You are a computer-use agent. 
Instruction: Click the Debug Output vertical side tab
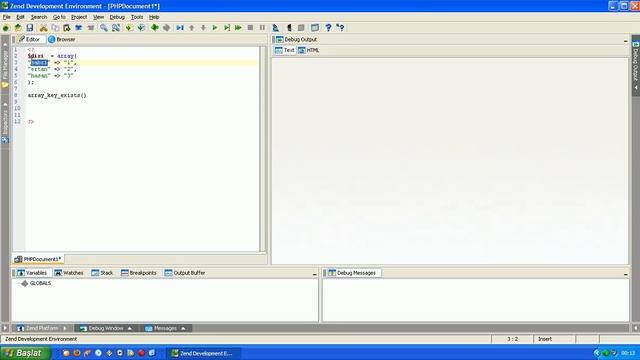(636, 65)
